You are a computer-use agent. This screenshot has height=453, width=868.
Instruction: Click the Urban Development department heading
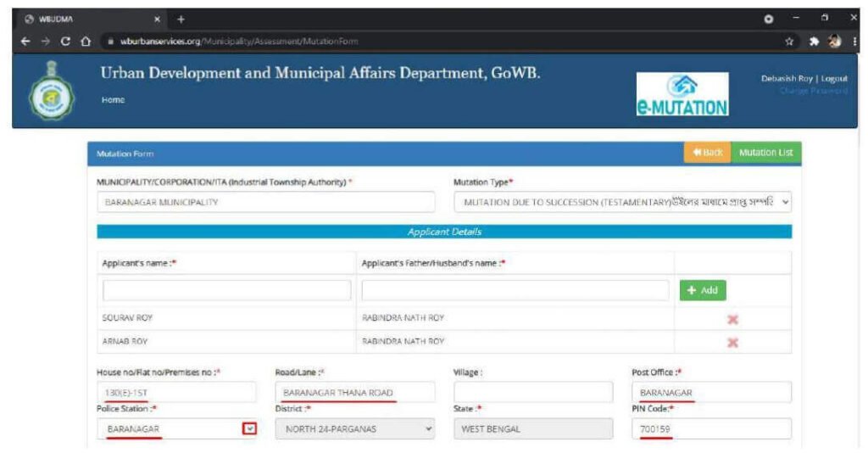320,73
